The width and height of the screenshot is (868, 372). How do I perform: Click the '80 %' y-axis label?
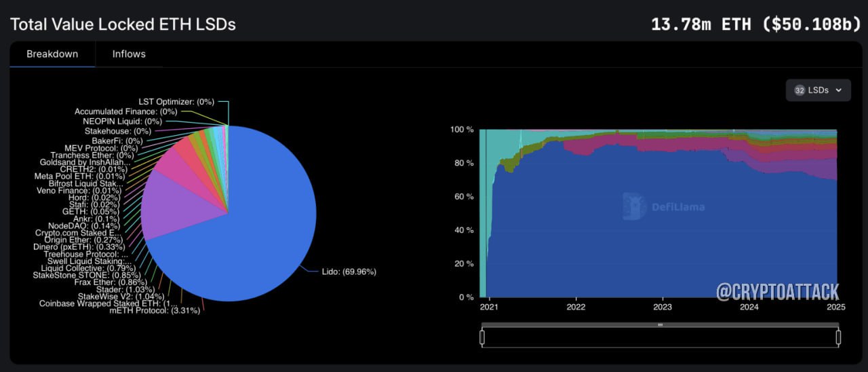tap(464, 163)
